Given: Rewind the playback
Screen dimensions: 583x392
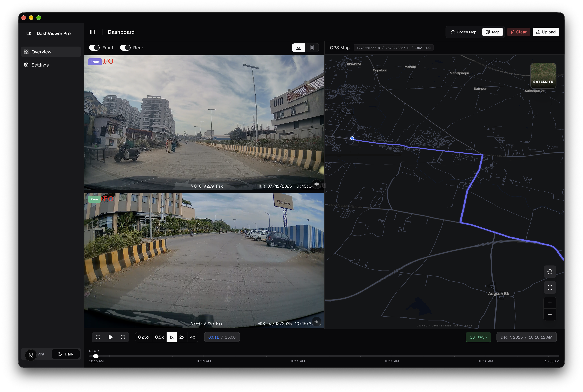Looking at the screenshot, I should coord(98,337).
